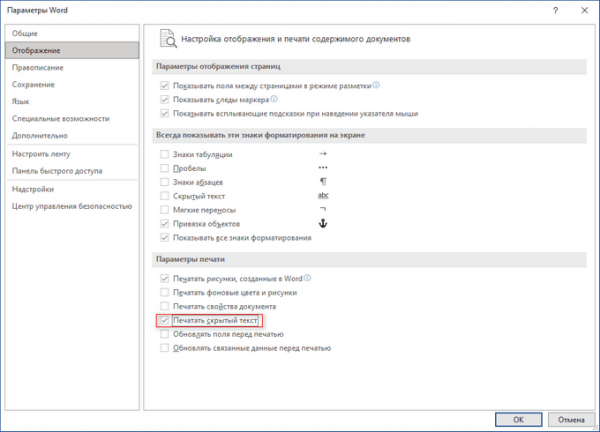This screenshot has height=432, width=600.
Task: Click the help question mark icon
Action: pyautogui.click(x=555, y=11)
